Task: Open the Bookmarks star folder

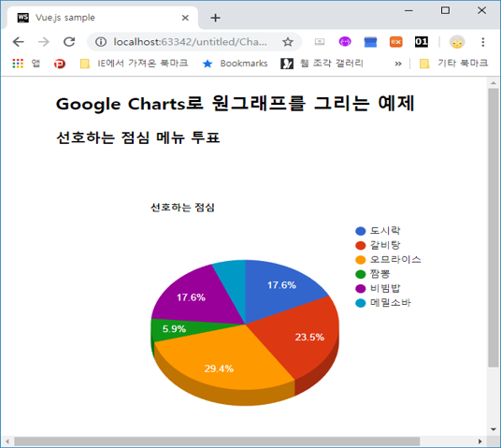Action: point(236,64)
